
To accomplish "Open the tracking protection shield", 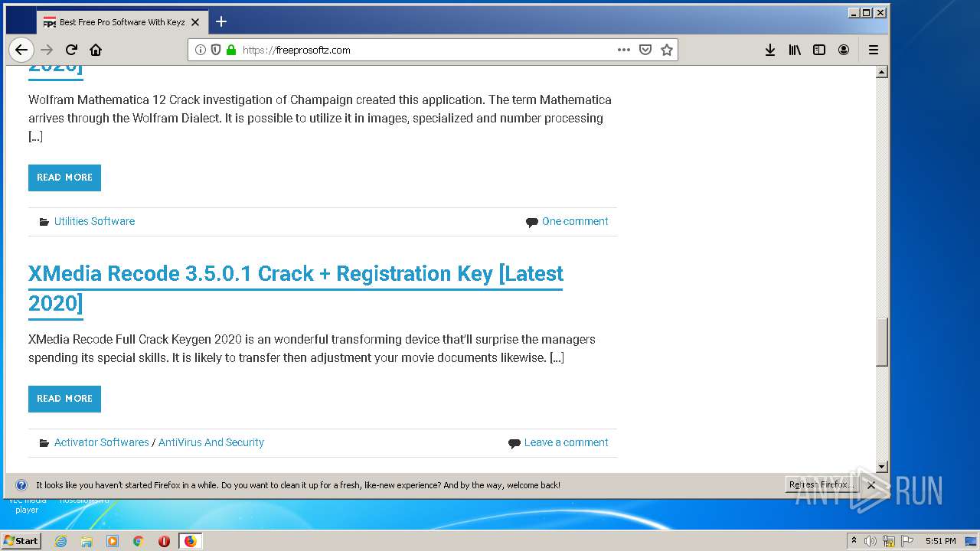I will pyautogui.click(x=216, y=50).
